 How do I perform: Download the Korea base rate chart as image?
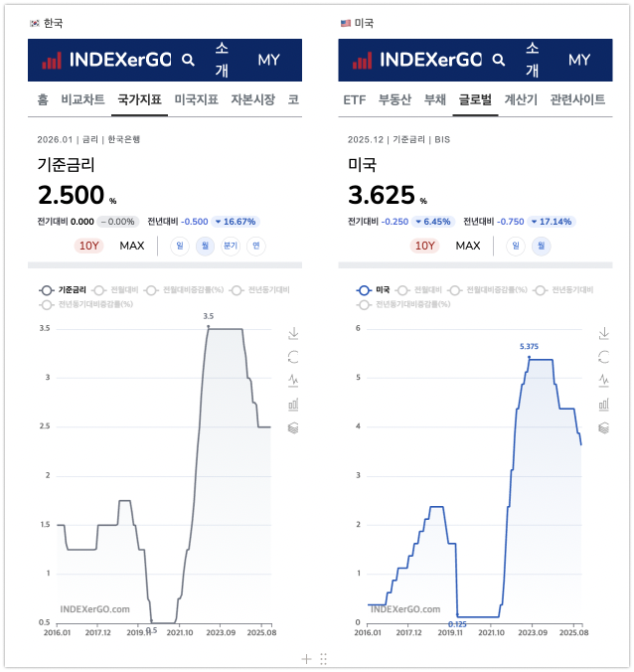click(x=293, y=333)
